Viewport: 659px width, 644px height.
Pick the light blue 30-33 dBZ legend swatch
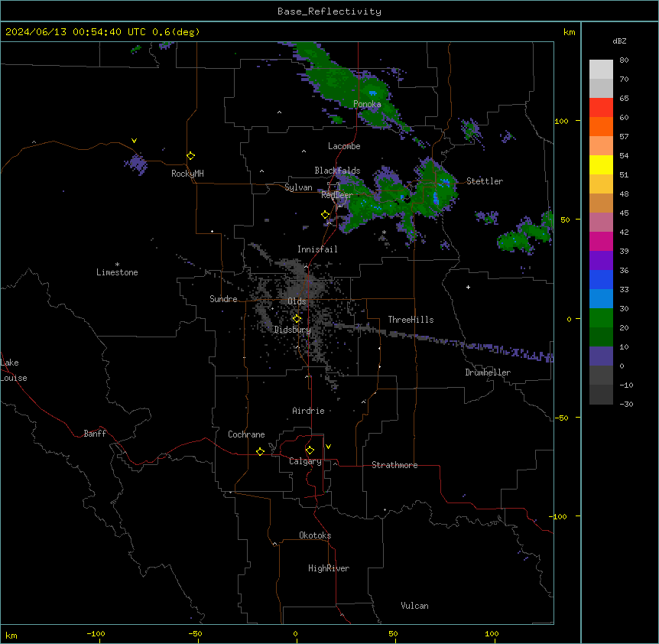click(601, 299)
